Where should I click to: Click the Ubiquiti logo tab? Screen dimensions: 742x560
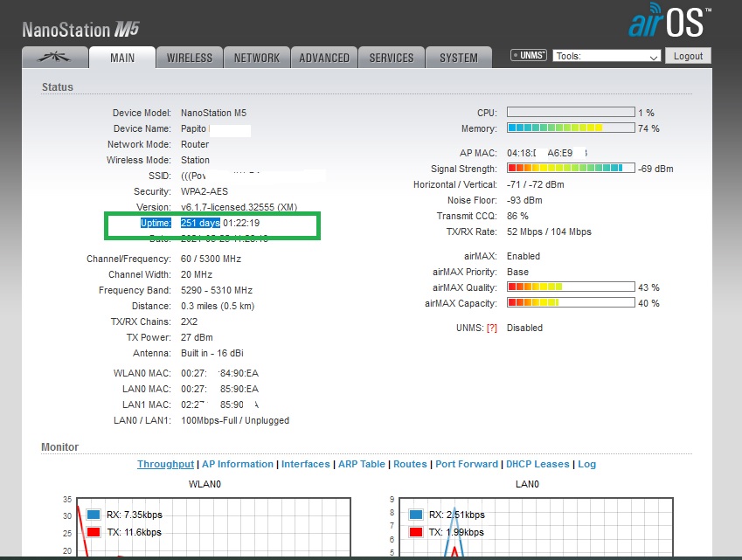[55, 58]
